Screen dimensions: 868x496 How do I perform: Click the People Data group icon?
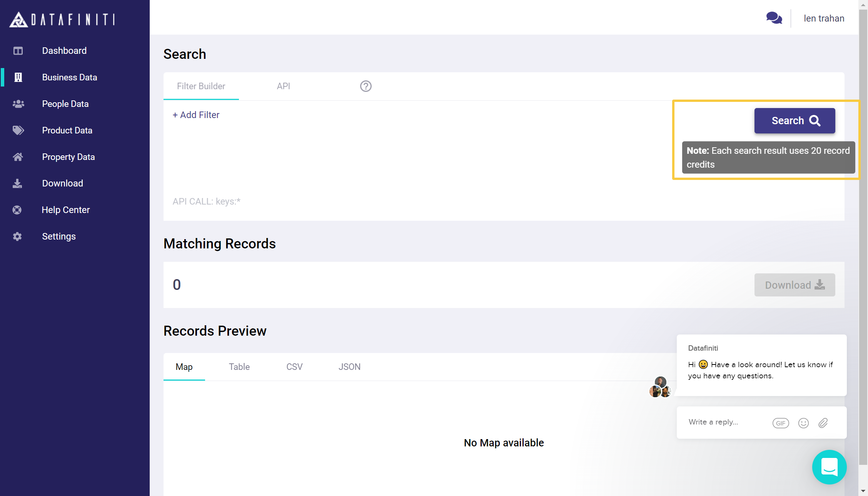click(x=18, y=104)
